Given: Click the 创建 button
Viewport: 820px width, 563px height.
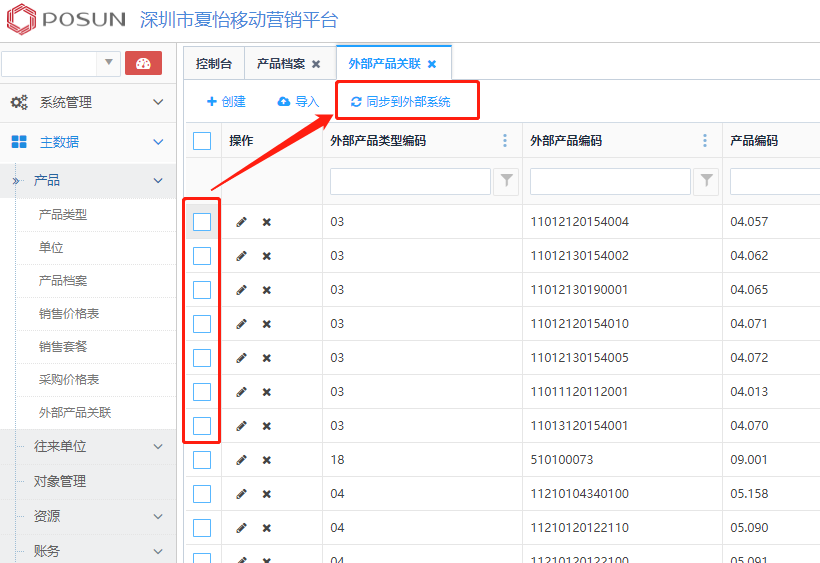Looking at the screenshot, I should [x=226, y=102].
